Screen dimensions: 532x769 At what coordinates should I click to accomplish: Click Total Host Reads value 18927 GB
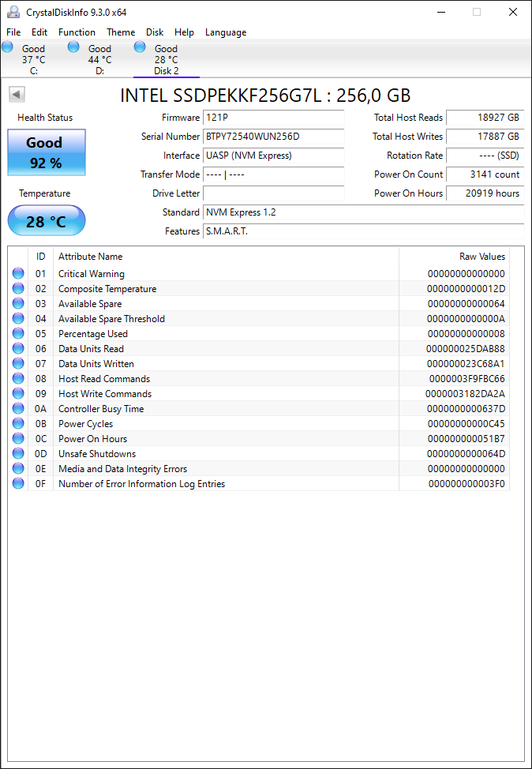coord(485,118)
